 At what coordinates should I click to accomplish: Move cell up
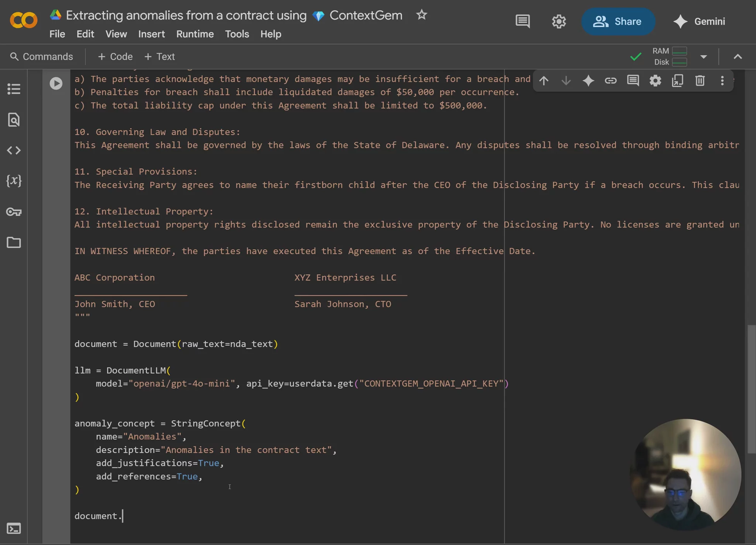[544, 80]
